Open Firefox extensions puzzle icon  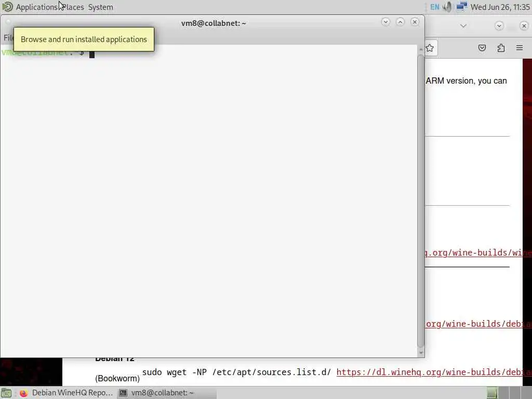coord(501,48)
